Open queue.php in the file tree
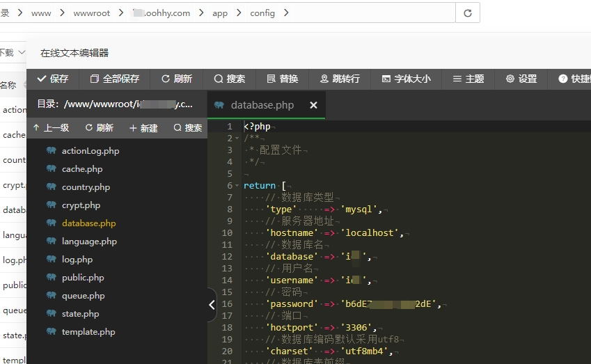This screenshot has width=591, height=364. click(84, 295)
